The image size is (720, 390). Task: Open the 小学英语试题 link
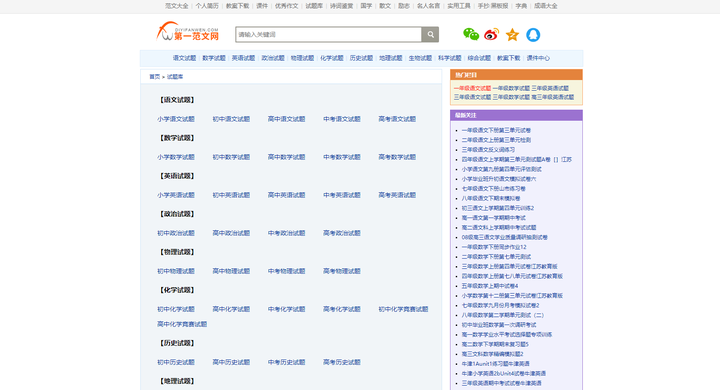176,195
